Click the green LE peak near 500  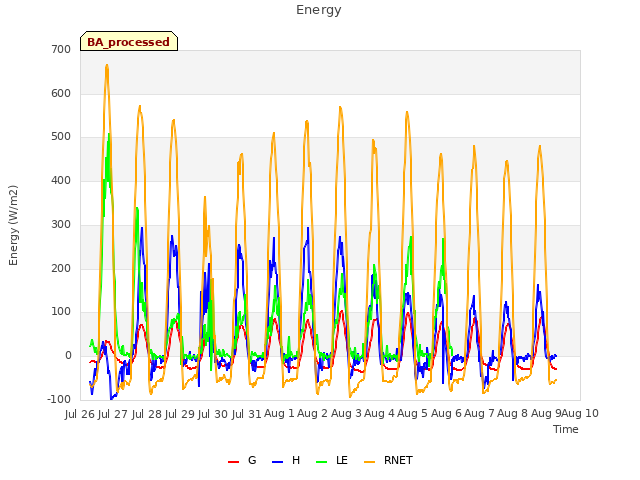point(109,135)
